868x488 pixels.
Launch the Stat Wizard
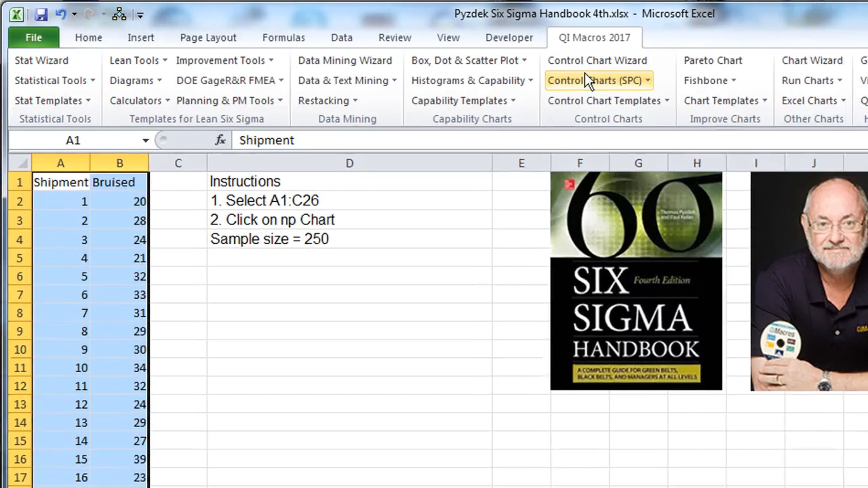tap(42, 60)
